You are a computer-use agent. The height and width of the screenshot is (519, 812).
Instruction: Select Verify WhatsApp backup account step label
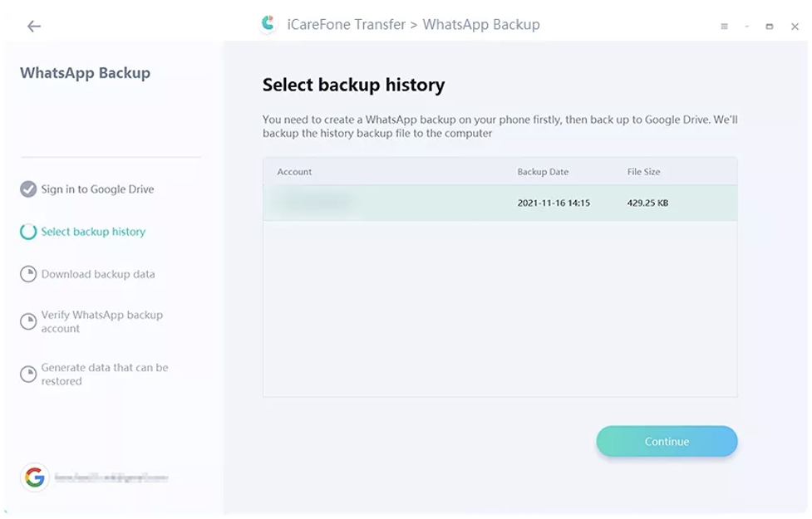coord(102,321)
